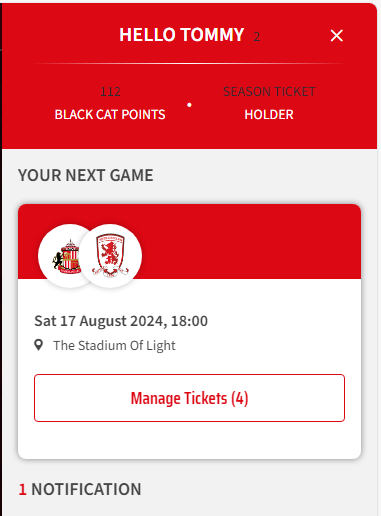Click the location pin icon
Screen dimensions: 381x516
tap(39, 345)
